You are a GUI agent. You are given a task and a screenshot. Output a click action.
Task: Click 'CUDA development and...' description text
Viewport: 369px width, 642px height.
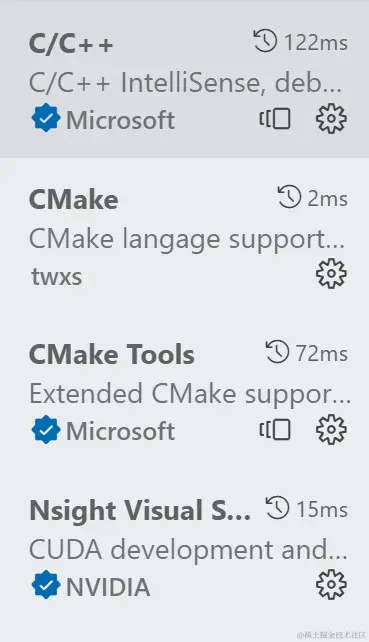click(188, 550)
